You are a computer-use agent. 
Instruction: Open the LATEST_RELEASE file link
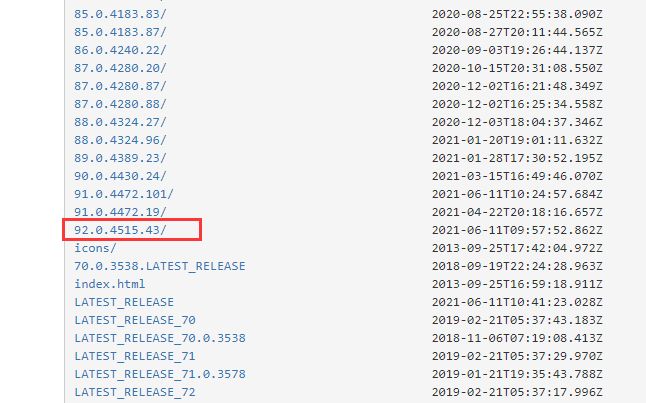point(124,302)
